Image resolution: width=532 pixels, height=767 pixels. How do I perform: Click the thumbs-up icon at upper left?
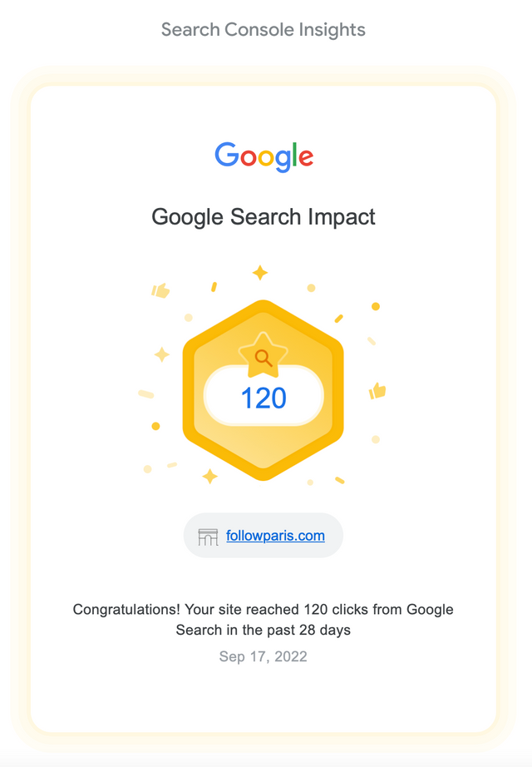[160, 290]
